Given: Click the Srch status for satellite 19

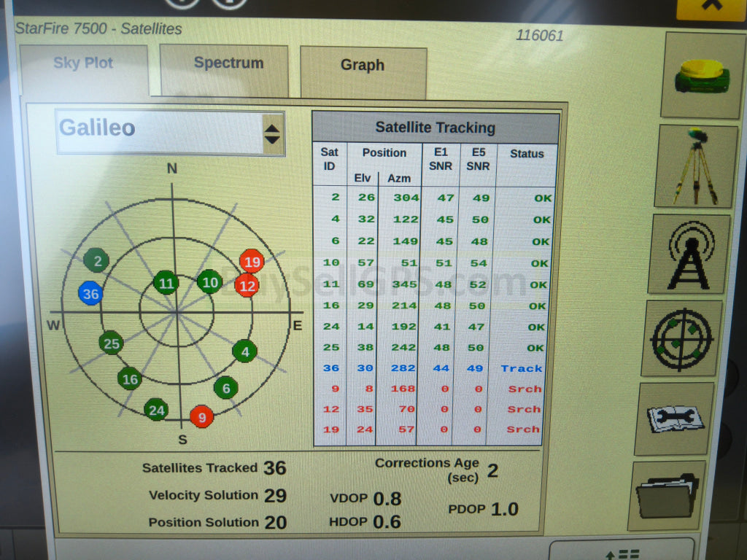Looking at the screenshot, I should 522,429.
